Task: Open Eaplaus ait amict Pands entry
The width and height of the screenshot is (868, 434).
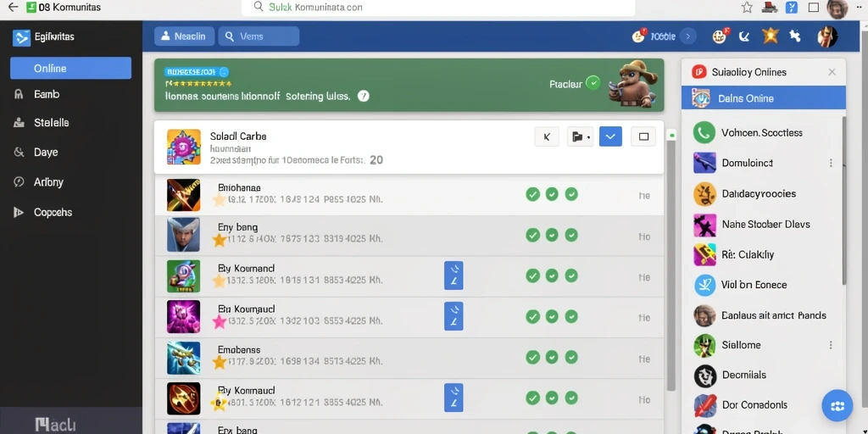Action: pos(762,315)
